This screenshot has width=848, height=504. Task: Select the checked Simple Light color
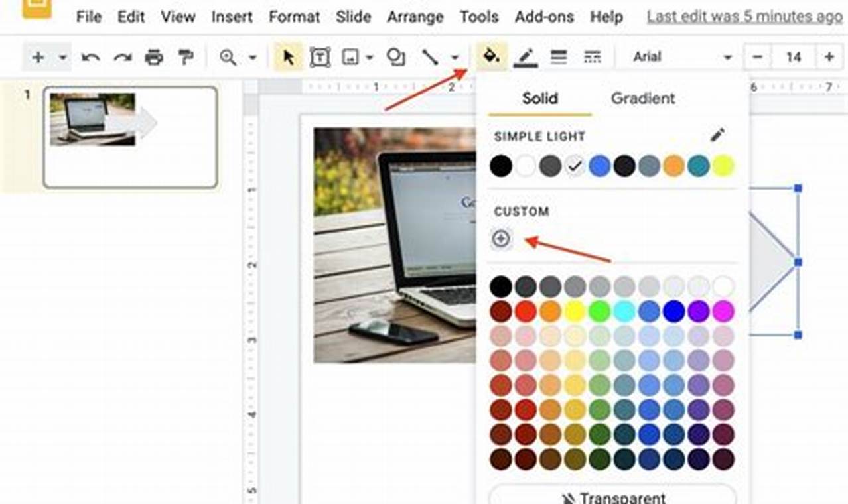coord(575,165)
